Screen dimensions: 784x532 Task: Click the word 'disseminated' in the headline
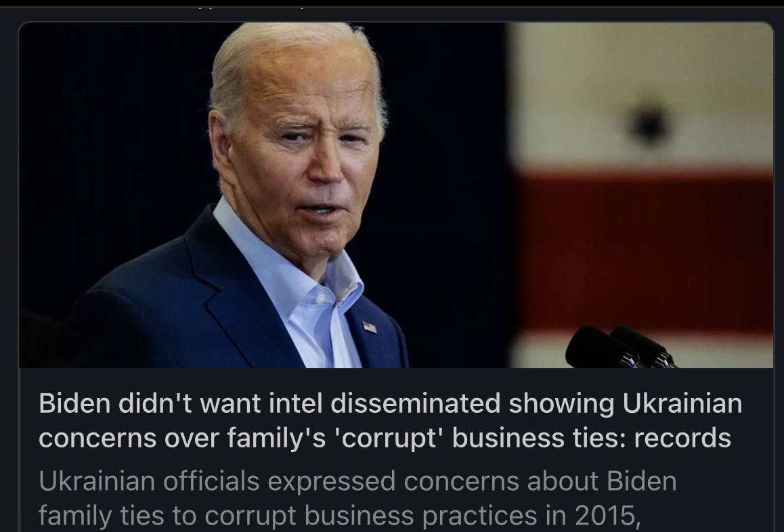tap(415, 403)
